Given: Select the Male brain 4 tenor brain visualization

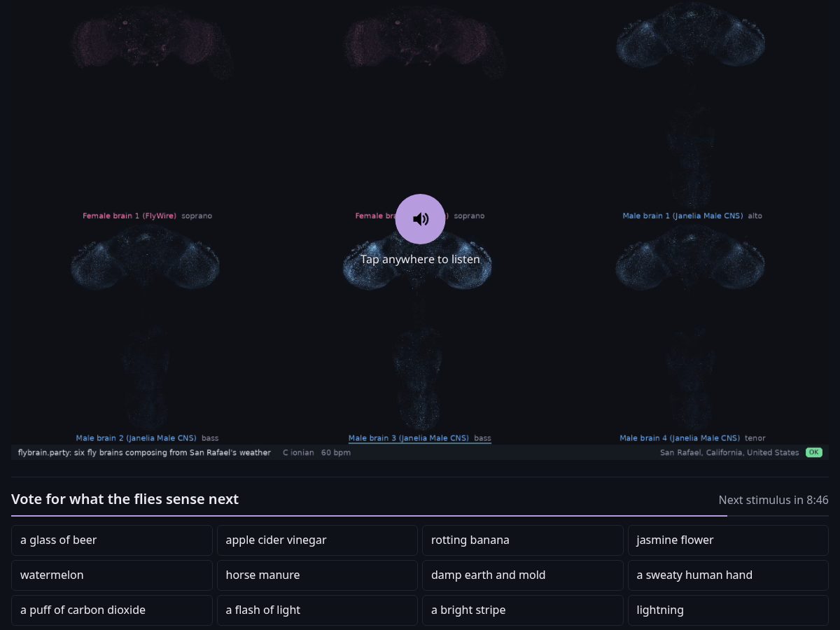Looking at the screenshot, I should (x=690, y=328).
